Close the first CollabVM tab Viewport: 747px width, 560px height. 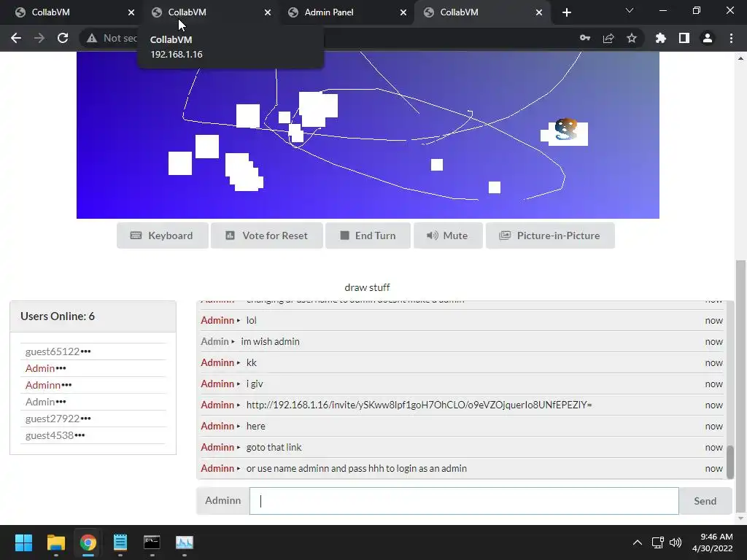[x=131, y=12]
